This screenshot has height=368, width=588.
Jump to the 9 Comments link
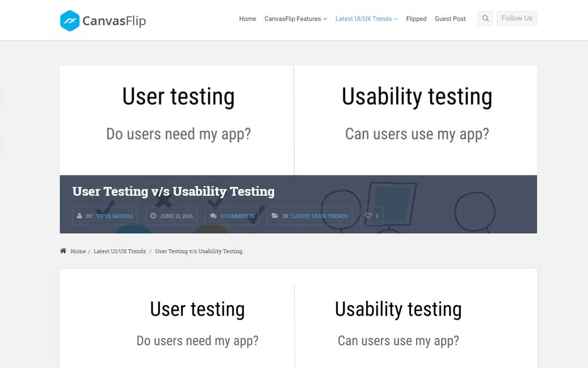pos(237,216)
